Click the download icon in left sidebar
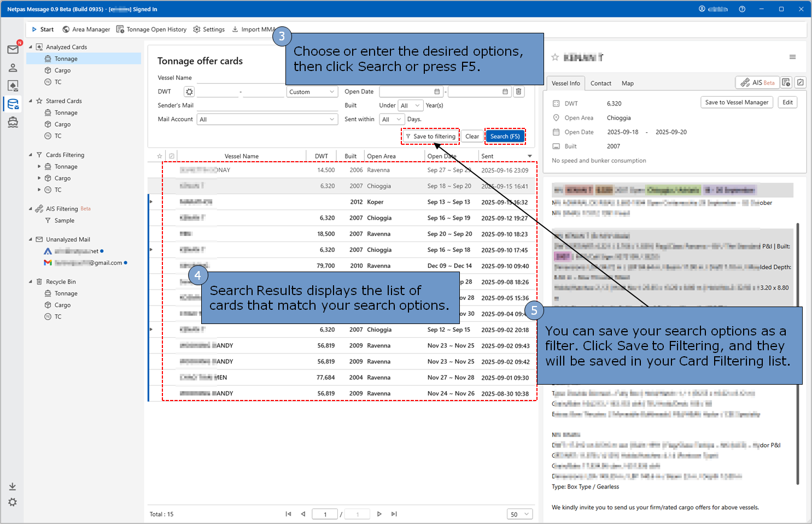The width and height of the screenshot is (812, 524). coord(13,486)
